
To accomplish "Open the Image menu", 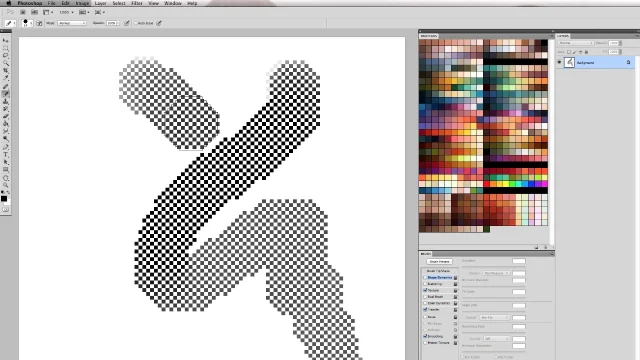I will pyautogui.click(x=82, y=3).
